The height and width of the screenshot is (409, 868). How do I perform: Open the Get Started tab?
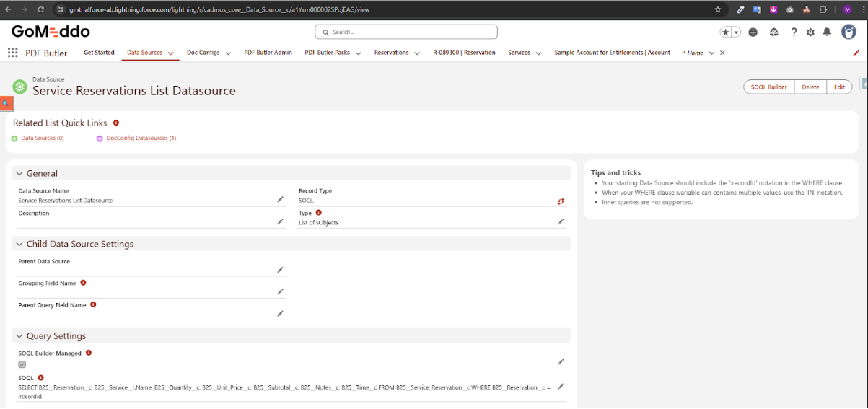click(x=99, y=53)
